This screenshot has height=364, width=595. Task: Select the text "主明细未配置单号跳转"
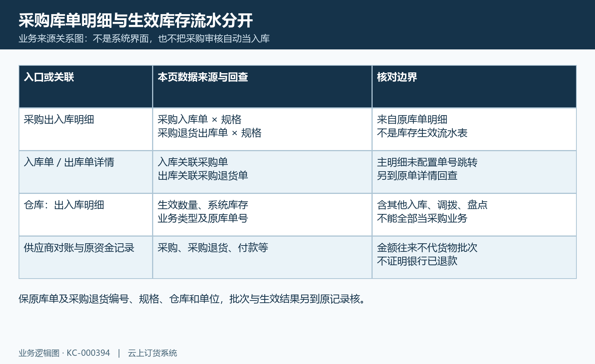coord(427,162)
